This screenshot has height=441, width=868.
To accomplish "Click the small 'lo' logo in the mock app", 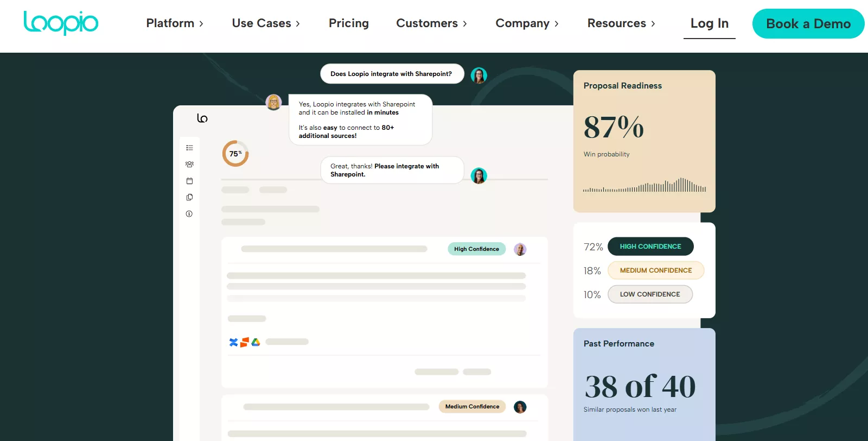I will [x=202, y=118].
